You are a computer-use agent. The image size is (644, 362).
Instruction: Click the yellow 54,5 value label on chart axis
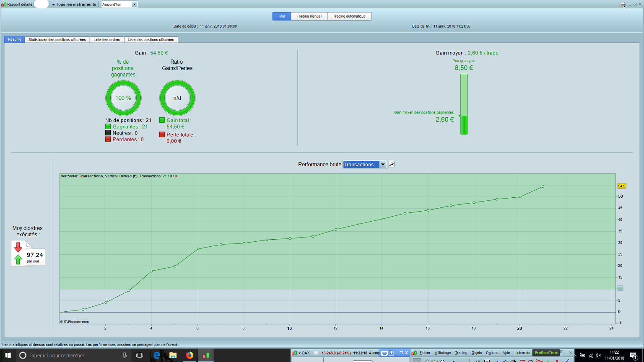(x=622, y=186)
